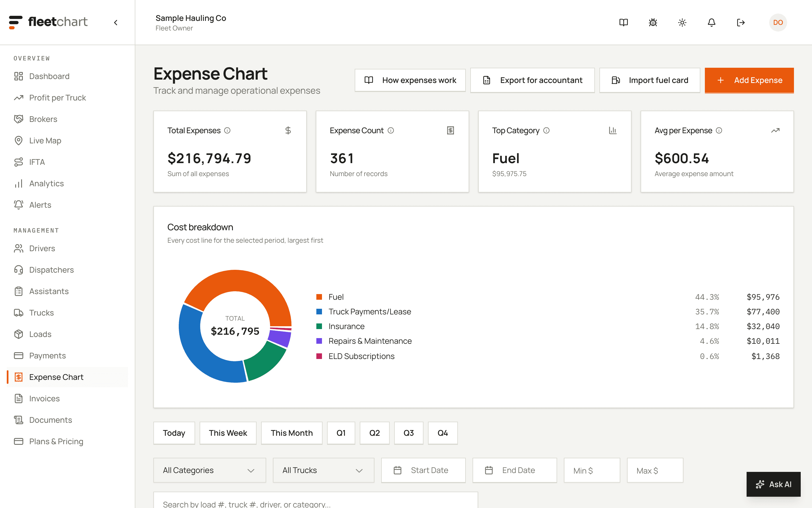Filter expenses by This Month
Viewport: 812px width, 508px height.
292,433
